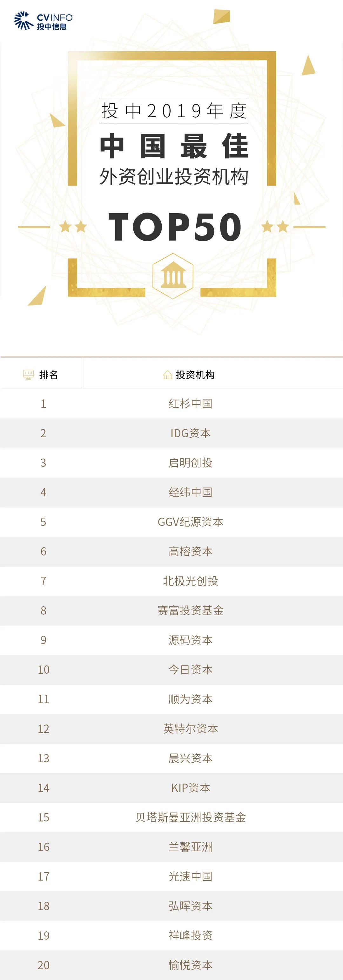
Task: Click 今日资本 ranked tenth
Action: [x=191, y=670]
